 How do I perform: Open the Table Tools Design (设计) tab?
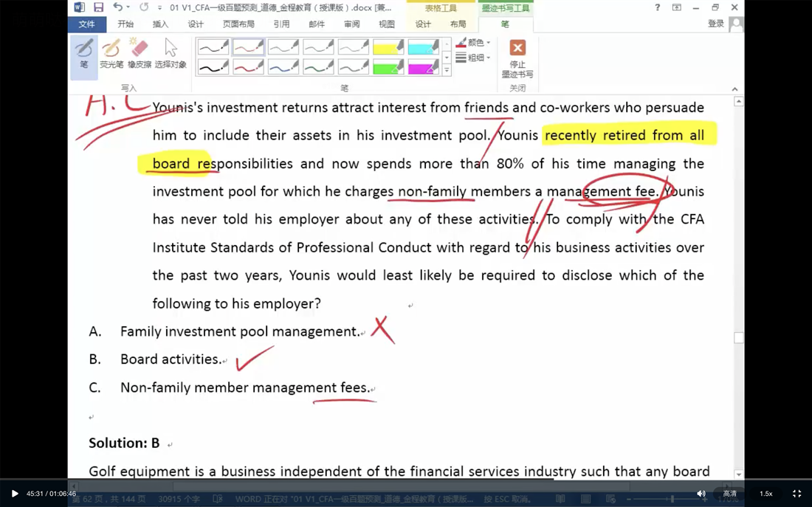click(422, 24)
